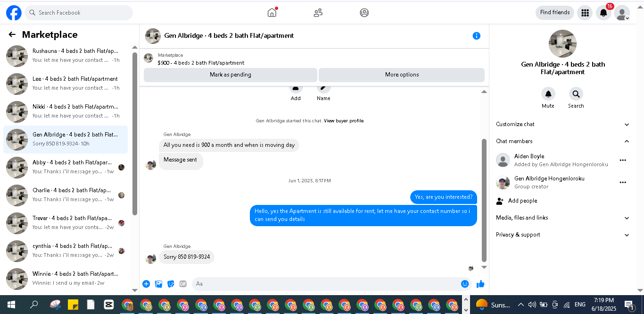Go to Home feed icon

(272, 13)
